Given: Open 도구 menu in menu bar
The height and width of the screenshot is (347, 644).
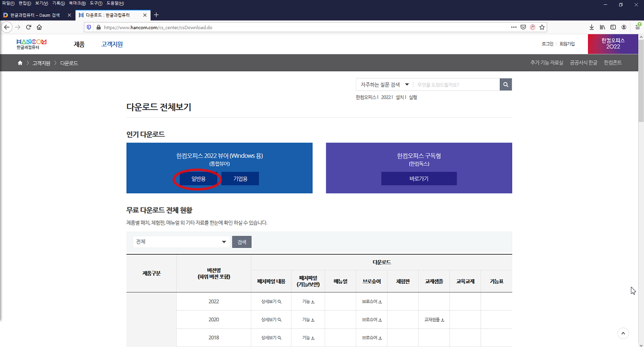Looking at the screenshot, I should click(x=96, y=3).
